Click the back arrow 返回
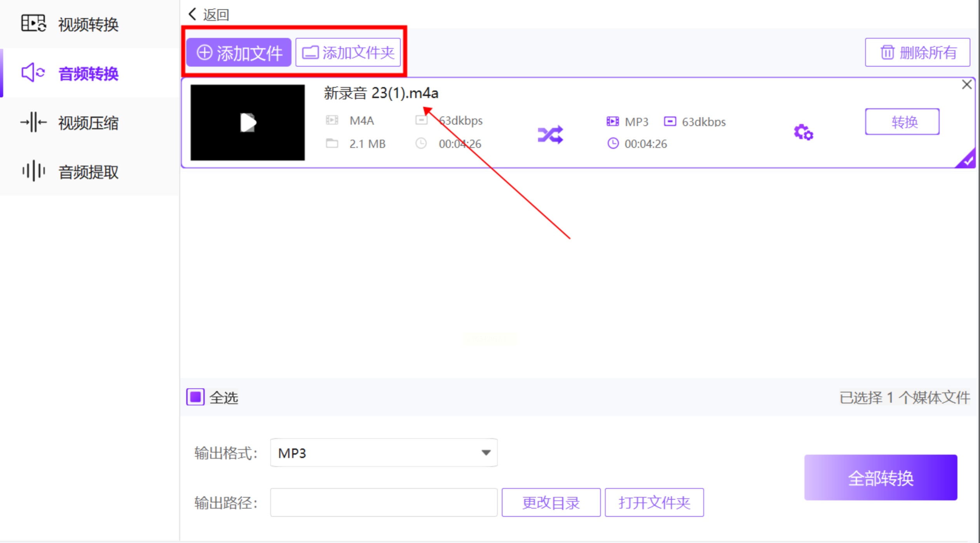The width and height of the screenshot is (980, 543). (x=209, y=14)
